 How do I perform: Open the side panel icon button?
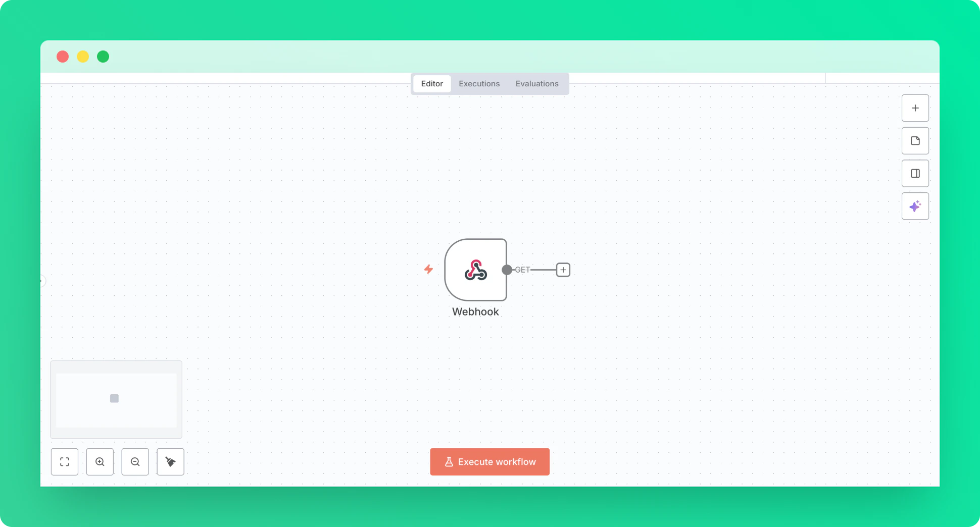point(915,174)
